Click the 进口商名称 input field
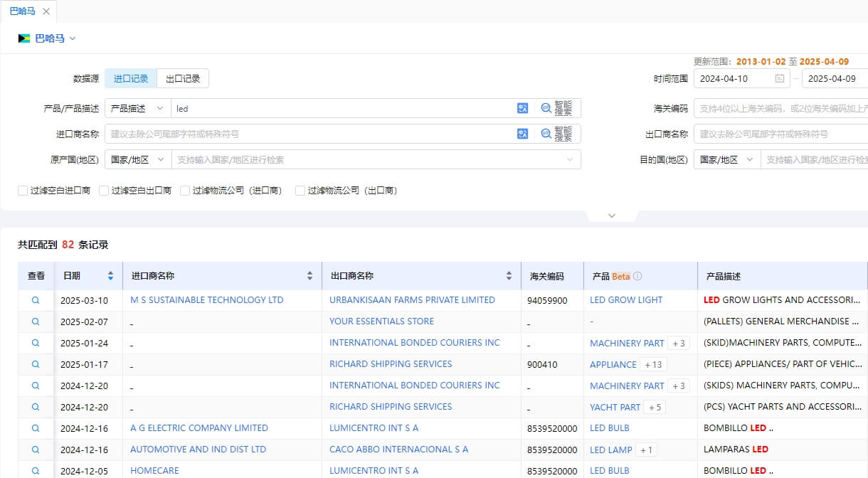The image size is (868, 478). 310,134
